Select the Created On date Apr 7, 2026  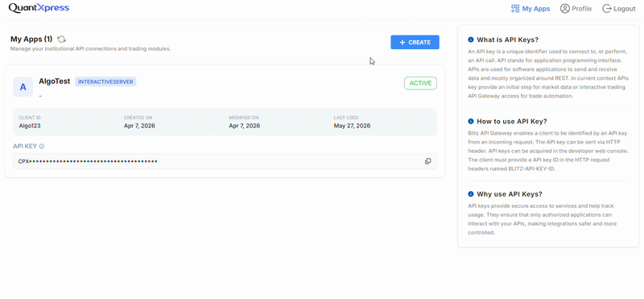click(139, 126)
